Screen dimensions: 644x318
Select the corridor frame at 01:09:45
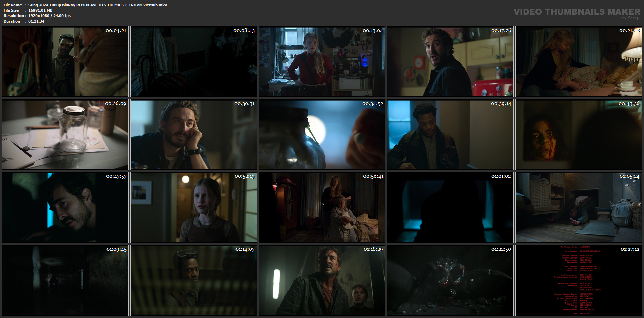click(65, 280)
